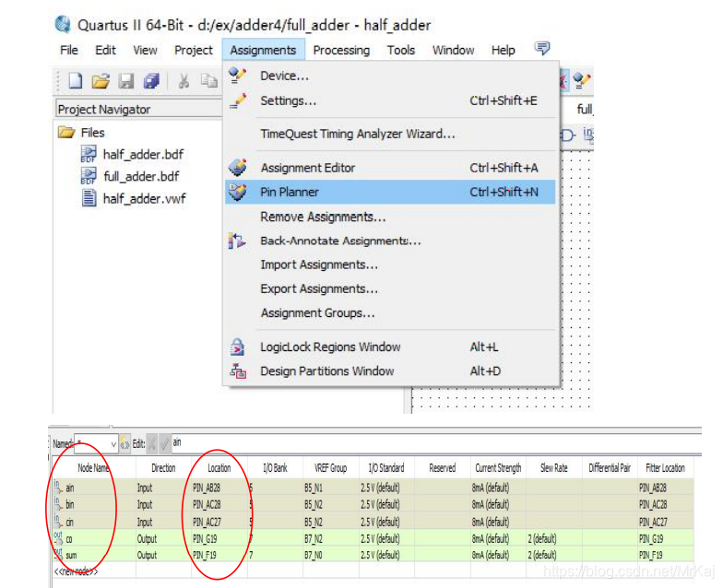Viewport: 723px width, 588px height.
Task: Click the PIN_G19 Location cell for co
Action: click(219, 538)
